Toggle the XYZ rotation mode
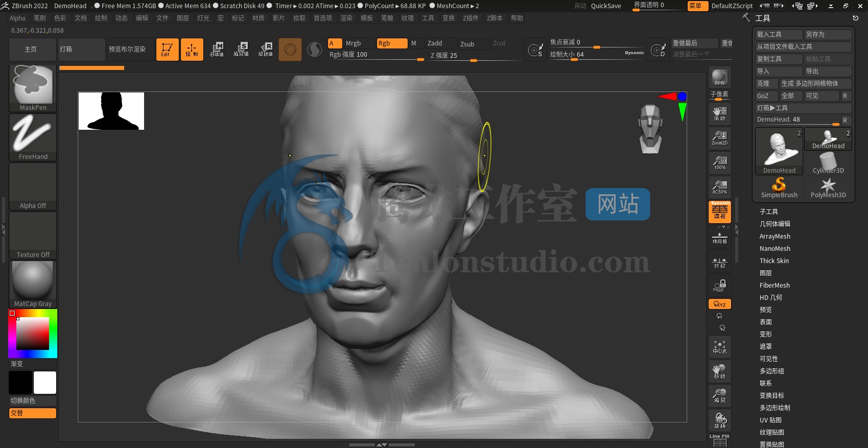Image resolution: width=868 pixels, height=448 pixels. (719, 304)
